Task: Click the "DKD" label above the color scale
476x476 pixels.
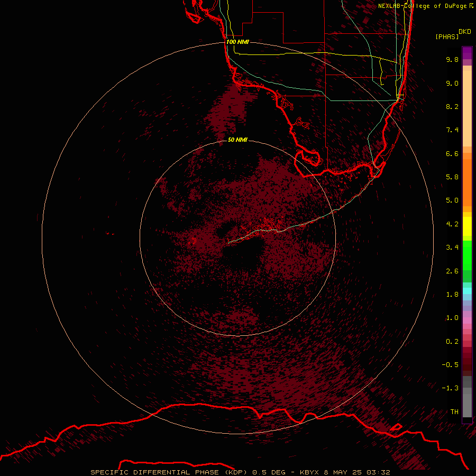Action: (x=465, y=32)
